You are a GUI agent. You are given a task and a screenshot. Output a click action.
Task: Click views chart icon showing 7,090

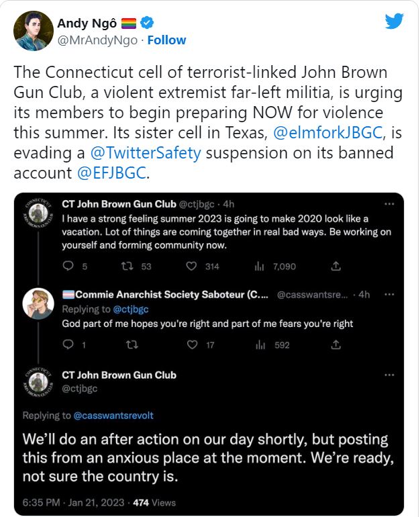click(260, 267)
